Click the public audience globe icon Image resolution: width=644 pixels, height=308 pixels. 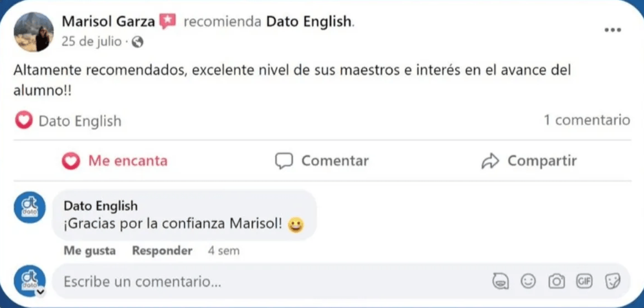pyautogui.click(x=137, y=42)
